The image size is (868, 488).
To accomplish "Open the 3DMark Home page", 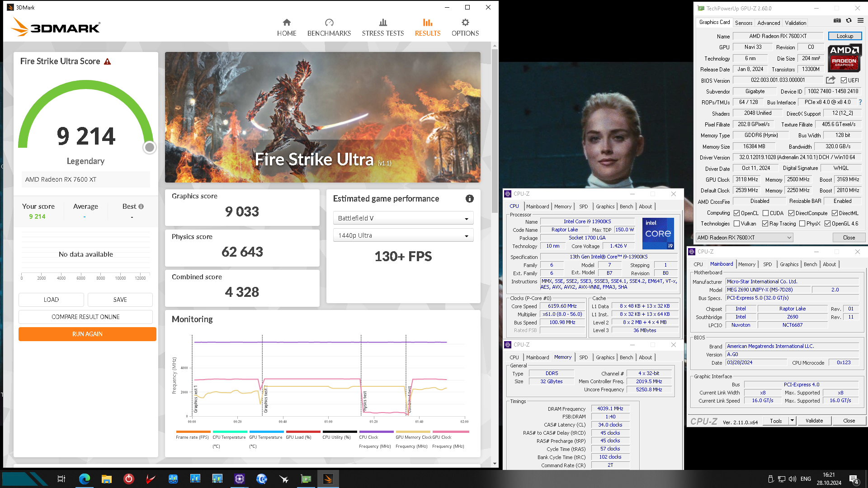I will [287, 28].
